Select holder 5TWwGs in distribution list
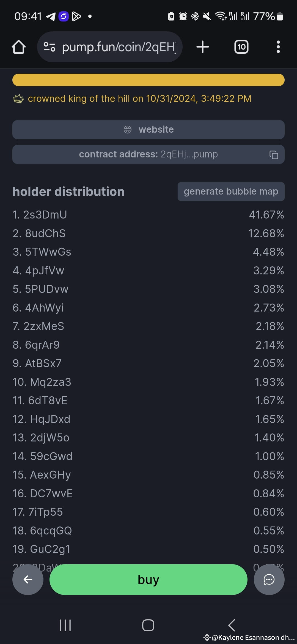This screenshot has width=297, height=644. point(148,252)
